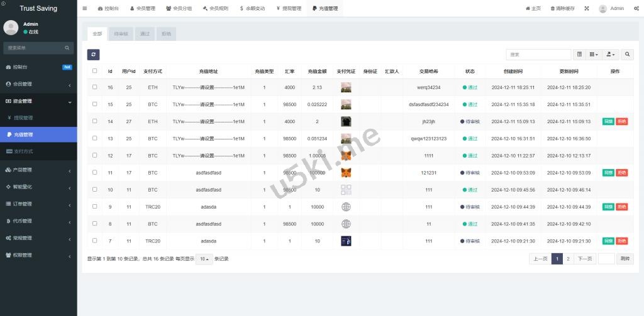This screenshot has height=316, width=644.
Task: Click MetaMask fox image in row Id 11
Action: [x=346, y=172]
